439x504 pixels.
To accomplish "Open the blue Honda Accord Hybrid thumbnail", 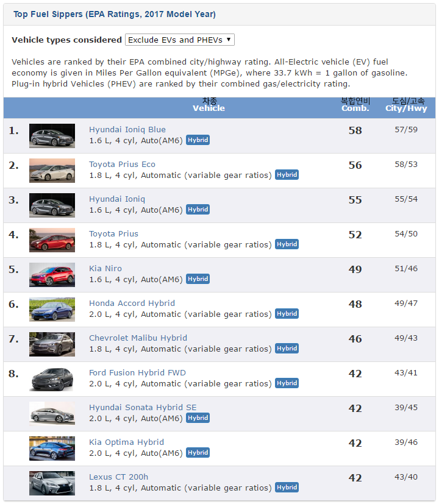I will pyautogui.click(x=52, y=310).
